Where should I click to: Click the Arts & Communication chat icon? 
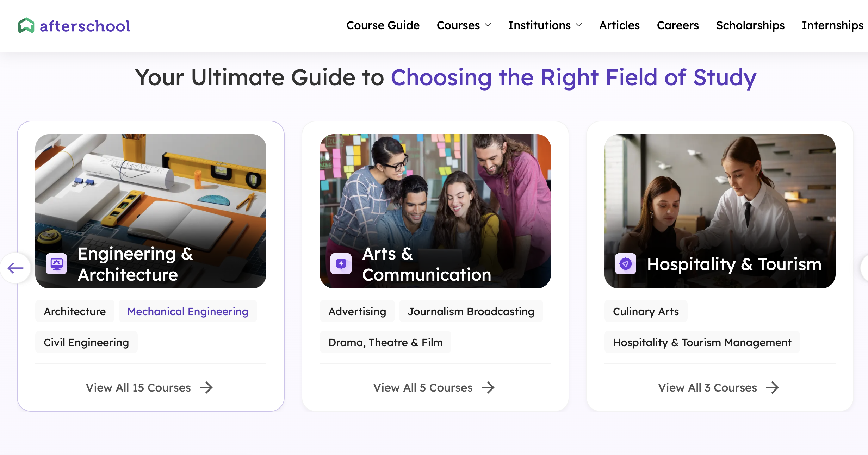341,264
